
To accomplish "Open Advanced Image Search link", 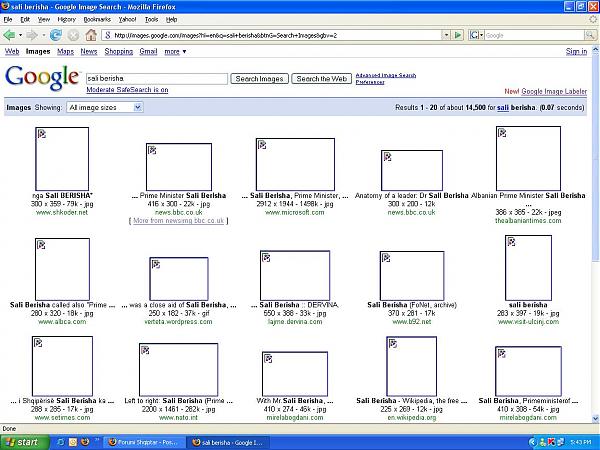I will pyautogui.click(x=386, y=75).
